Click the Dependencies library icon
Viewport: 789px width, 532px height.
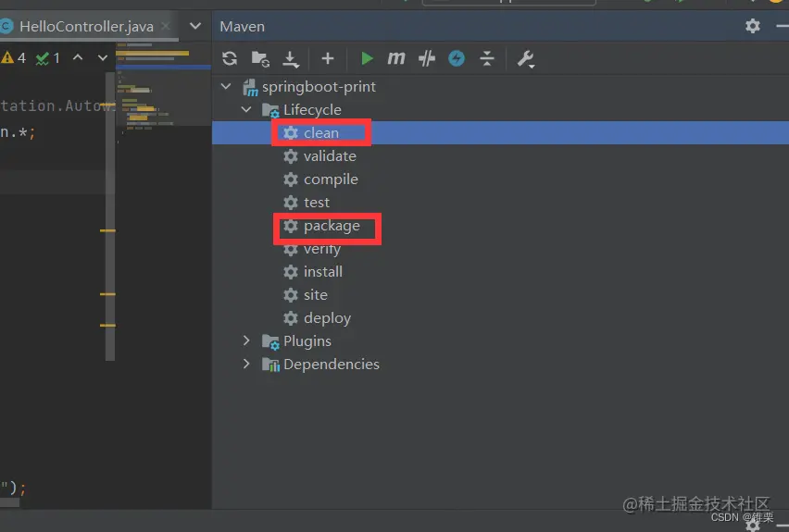(270, 365)
